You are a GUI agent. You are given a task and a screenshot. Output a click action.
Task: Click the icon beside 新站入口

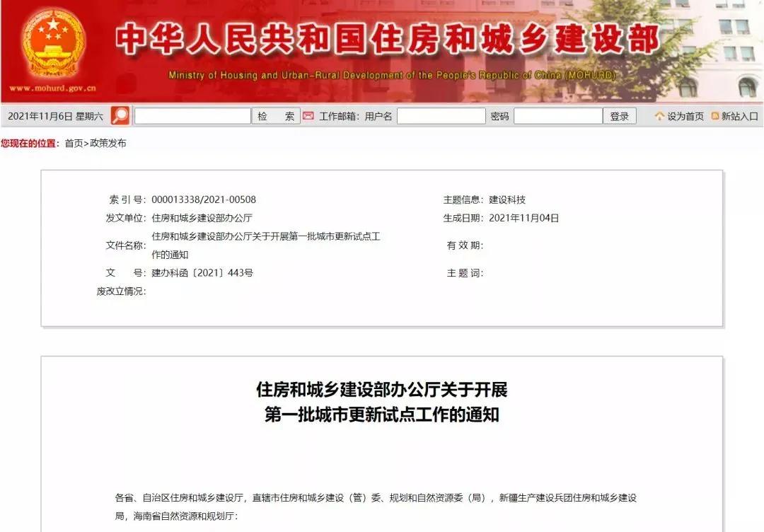pos(715,116)
